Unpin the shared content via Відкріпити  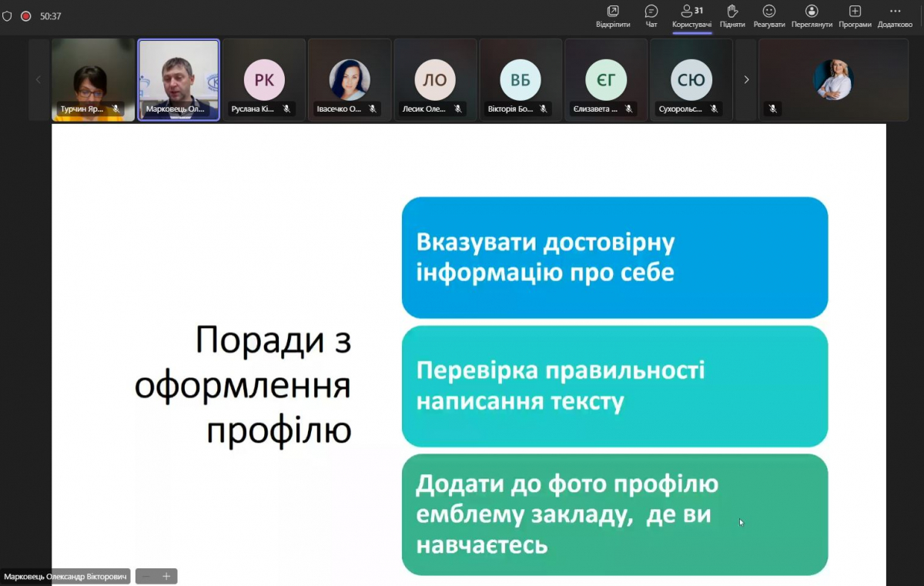[x=614, y=15]
